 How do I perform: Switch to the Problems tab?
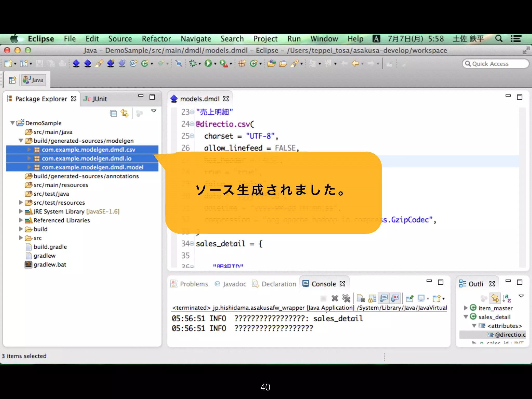pos(189,284)
